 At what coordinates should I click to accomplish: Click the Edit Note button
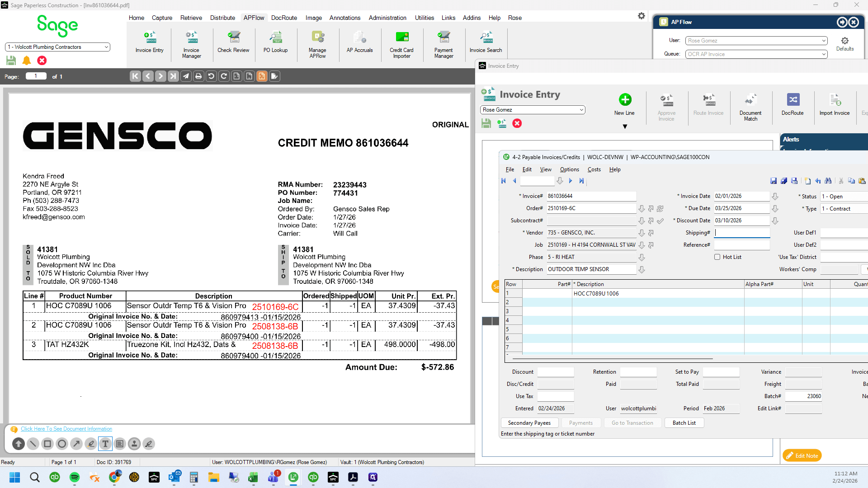tap(802, 455)
